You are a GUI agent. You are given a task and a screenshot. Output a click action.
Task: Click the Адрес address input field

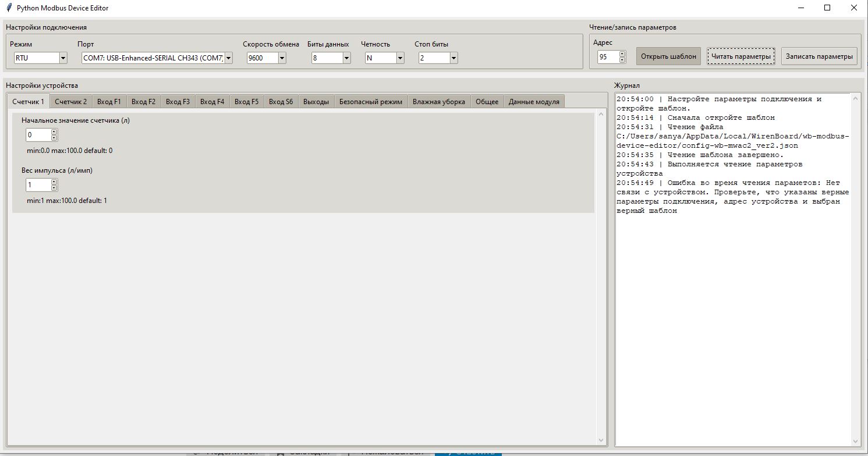(608, 57)
